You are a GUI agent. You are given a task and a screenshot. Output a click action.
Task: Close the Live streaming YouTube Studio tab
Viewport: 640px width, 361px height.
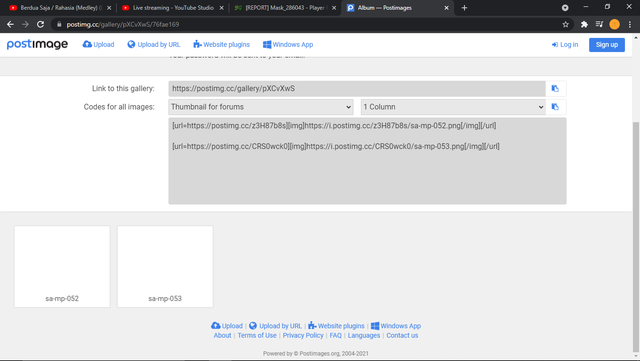pyautogui.click(x=222, y=8)
